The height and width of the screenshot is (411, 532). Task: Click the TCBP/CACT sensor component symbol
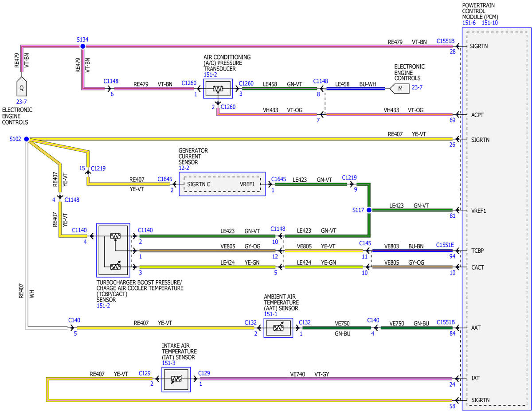pyautogui.click(x=113, y=250)
